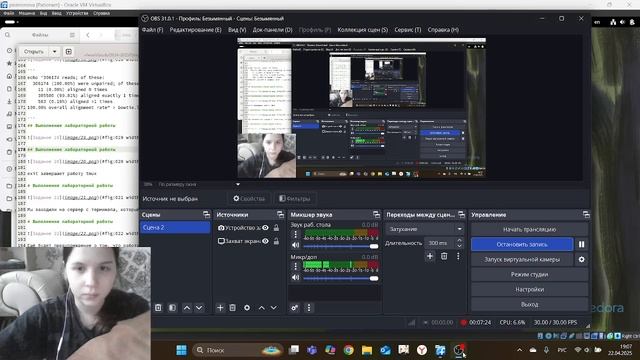Viewport: 640px width, 360px height.
Task: Open Файл (F) menu in OBS
Action: [152, 30]
